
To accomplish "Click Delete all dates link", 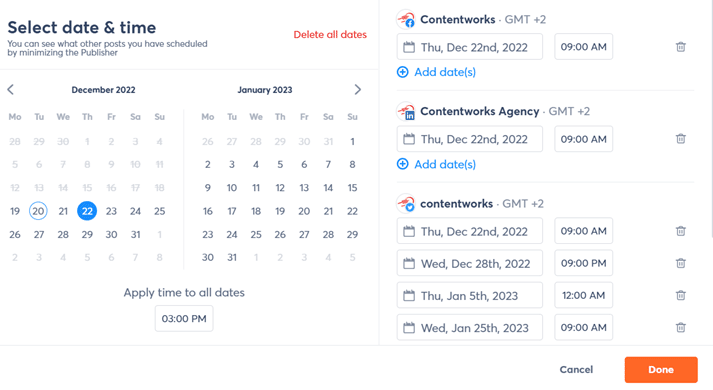I will (330, 35).
